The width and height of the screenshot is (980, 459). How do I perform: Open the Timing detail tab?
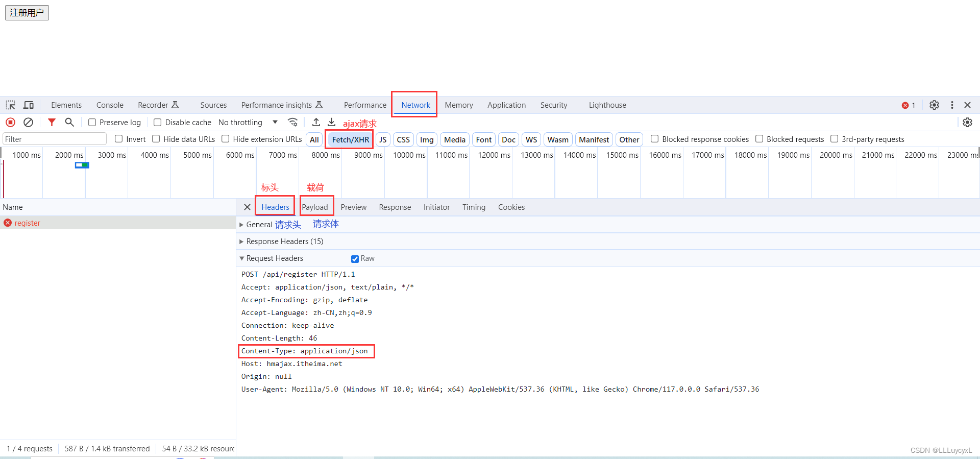pos(474,207)
